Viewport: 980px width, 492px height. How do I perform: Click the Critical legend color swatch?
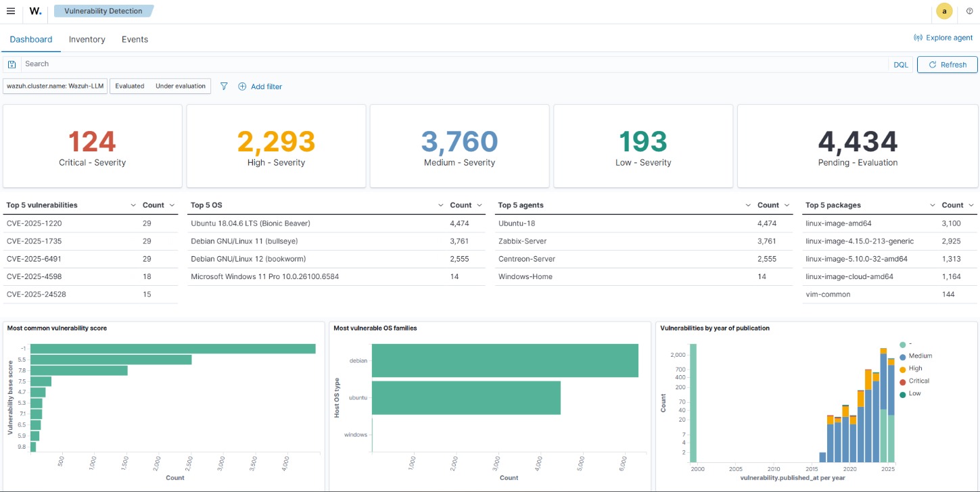point(903,381)
